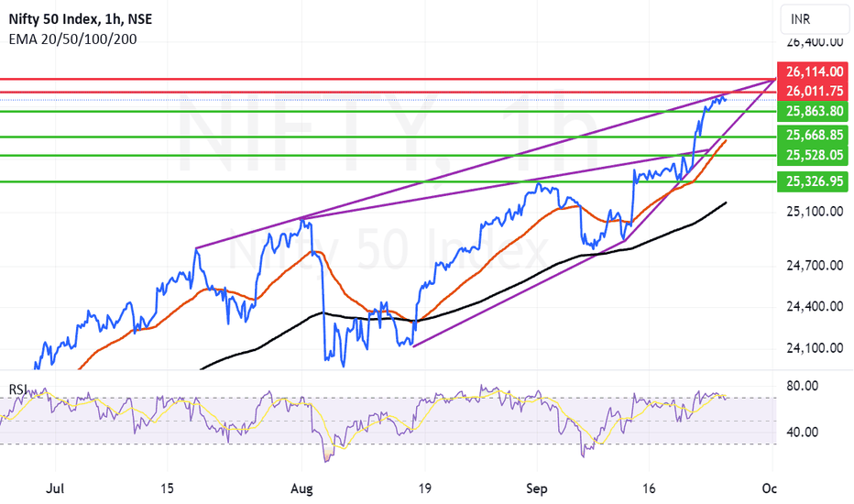Click the INR currency button
Image resolution: width=854 pixels, height=504 pixels.
[x=815, y=19]
